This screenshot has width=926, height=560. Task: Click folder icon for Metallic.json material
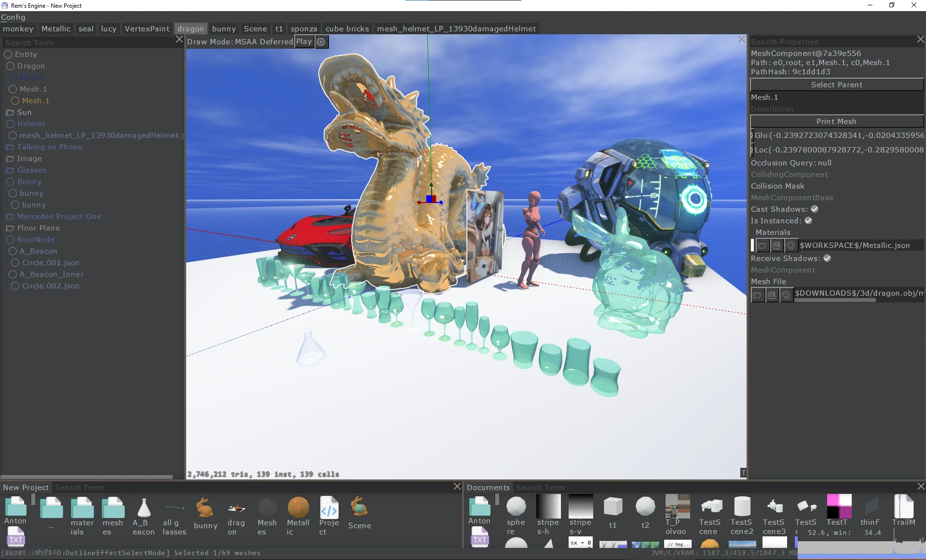(x=762, y=246)
